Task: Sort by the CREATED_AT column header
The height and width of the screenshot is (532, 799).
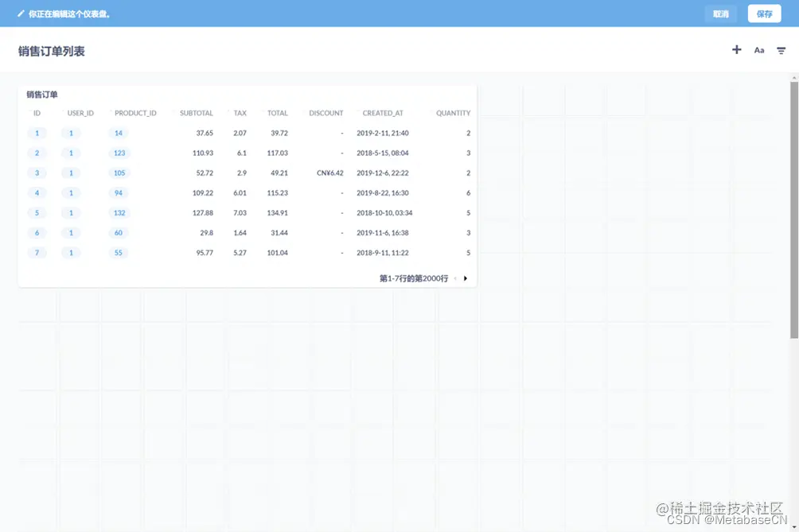Action: point(383,113)
